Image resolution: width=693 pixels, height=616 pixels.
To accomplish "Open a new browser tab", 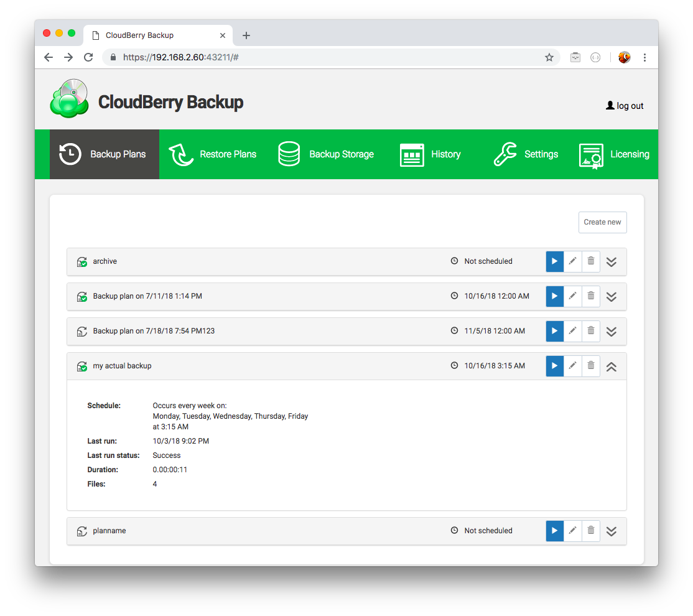I will point(246,35).
